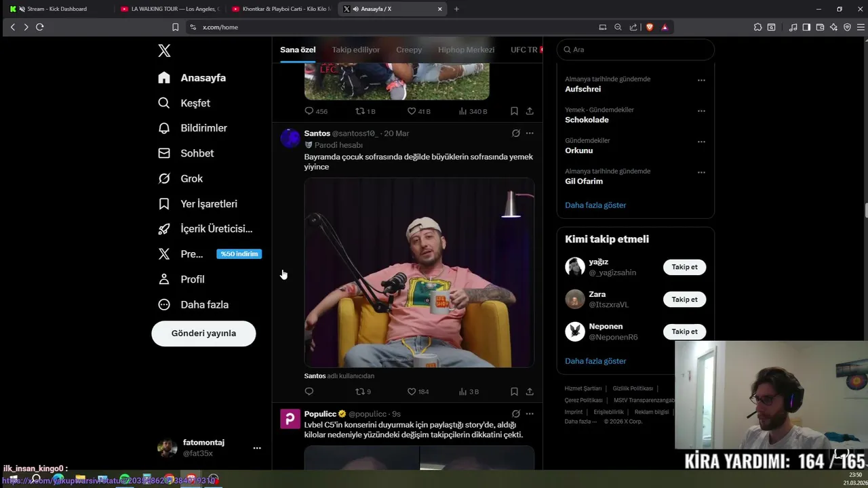Like the Santos post with 184 likes
This screenshot has width=868, height=488.
[x=418, y=392]
